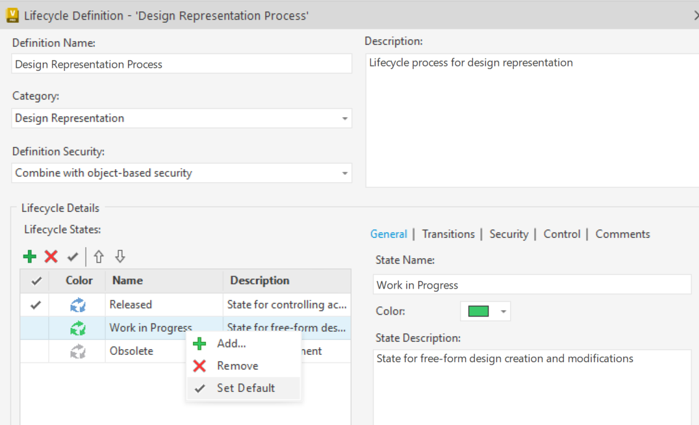The width and height of the screenshot is (699, 425).
Task: Click the blue recycle icon of Released row
Action: 78,305
